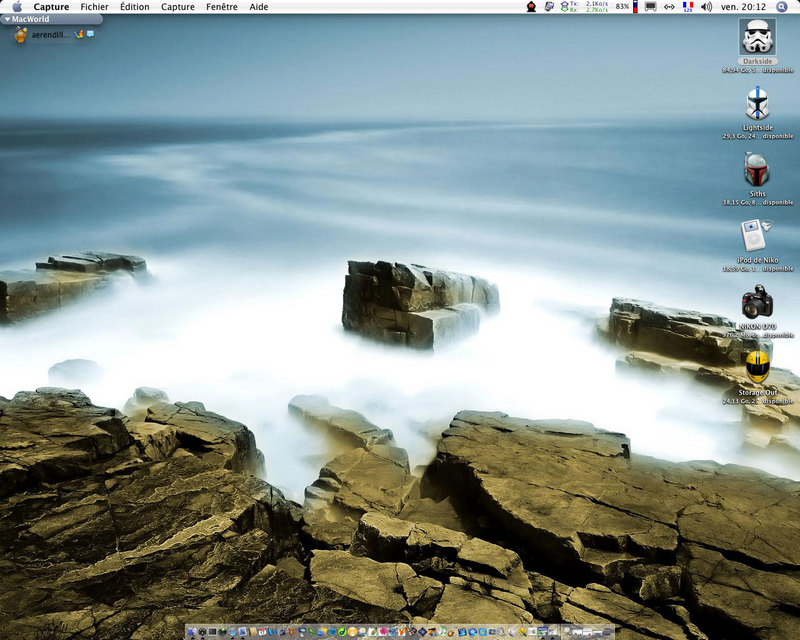
Task: Open the display status menu icon
Action: coord(651,7)
